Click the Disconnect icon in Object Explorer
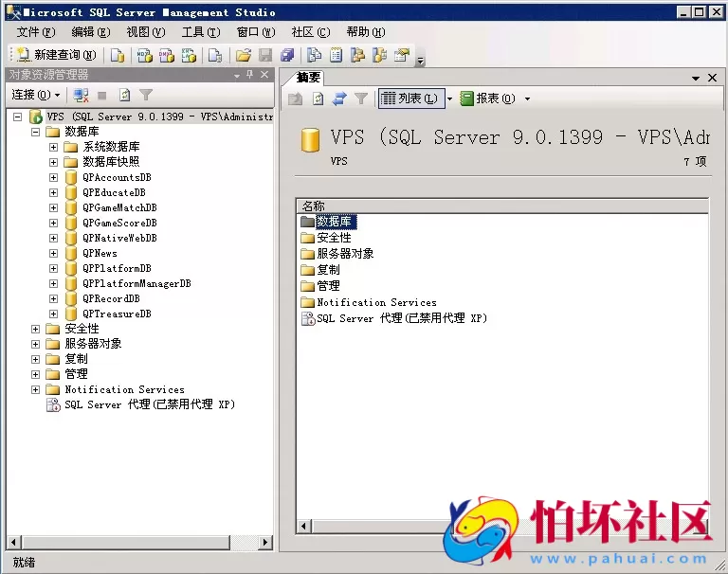This screenshot has height=574, width=728. 81,96
